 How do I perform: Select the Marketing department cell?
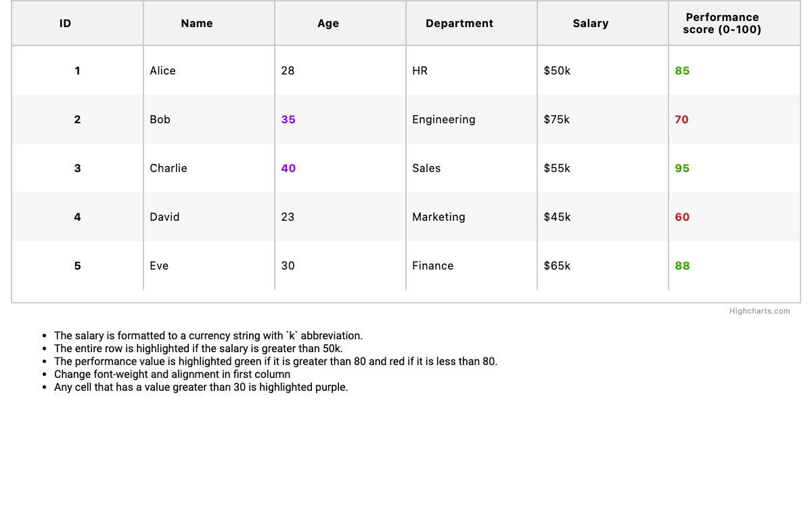[438, 217]
